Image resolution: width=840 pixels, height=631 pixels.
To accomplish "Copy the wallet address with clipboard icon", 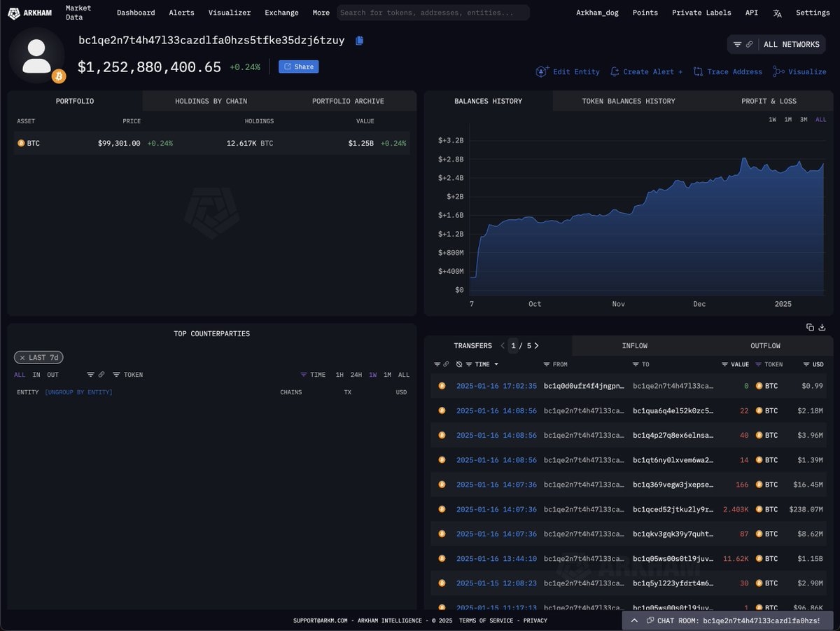I will [359, 41].
